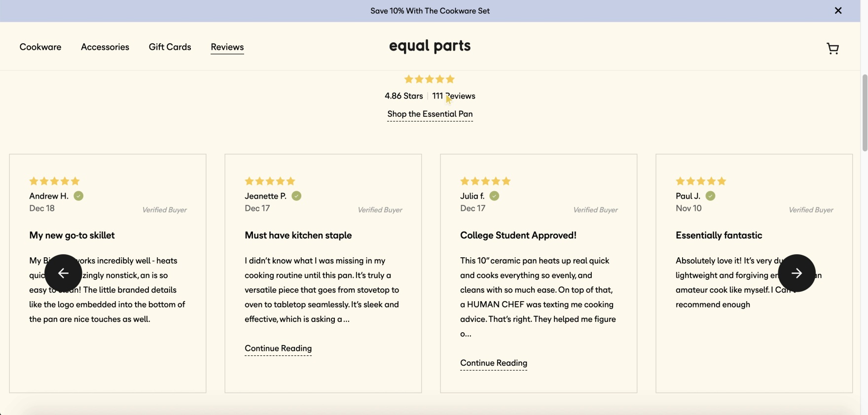Click Julia f. verified checkmark badge
This screenshot has height=415, width=868.
(494, 196)
